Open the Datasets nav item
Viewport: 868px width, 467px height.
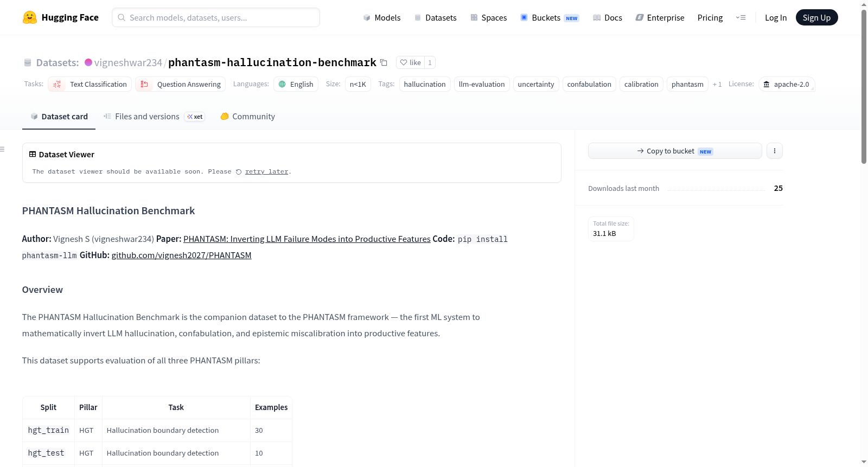[435, 17]
